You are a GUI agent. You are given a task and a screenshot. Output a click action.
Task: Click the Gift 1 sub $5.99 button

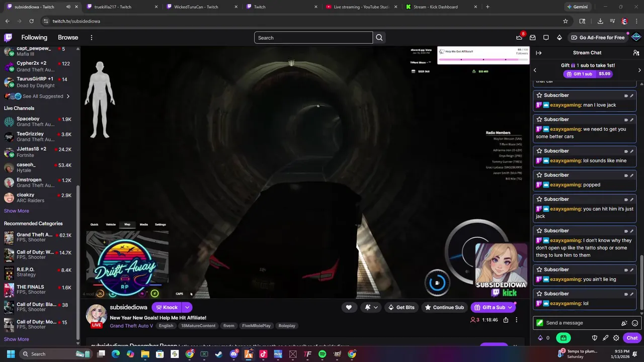pos(588,74)
